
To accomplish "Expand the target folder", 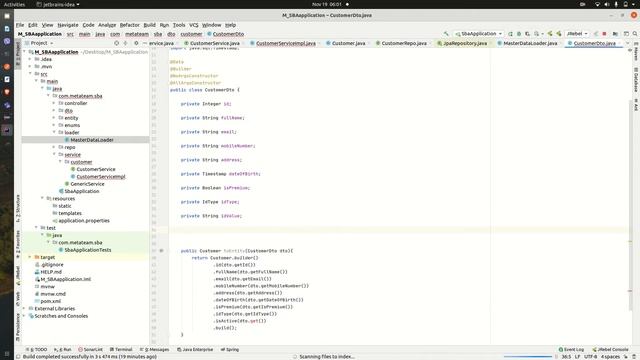I will tap(30, 257).
